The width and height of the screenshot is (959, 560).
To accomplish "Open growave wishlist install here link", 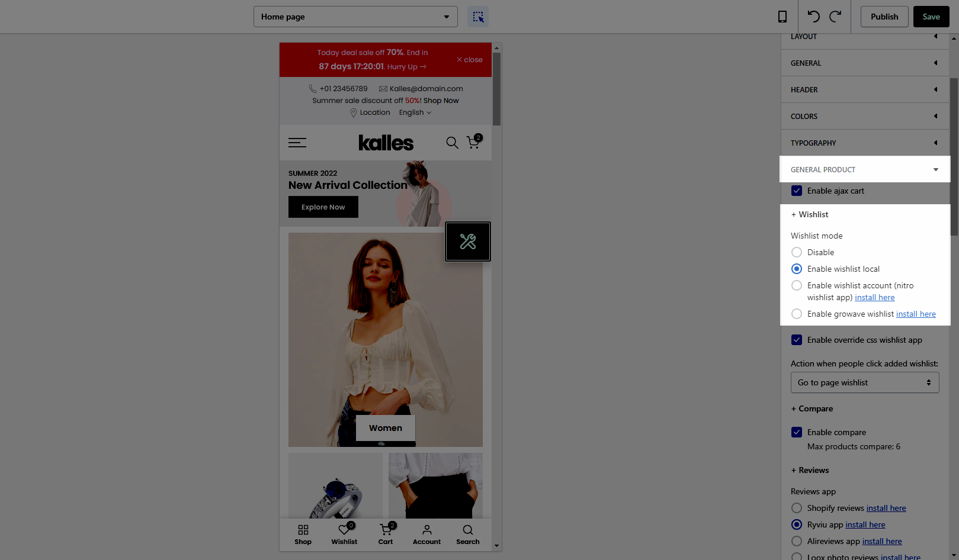I will 916,314.
